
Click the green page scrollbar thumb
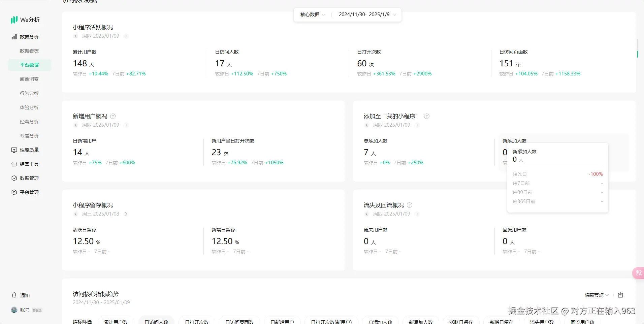click(x=637, y=54)
